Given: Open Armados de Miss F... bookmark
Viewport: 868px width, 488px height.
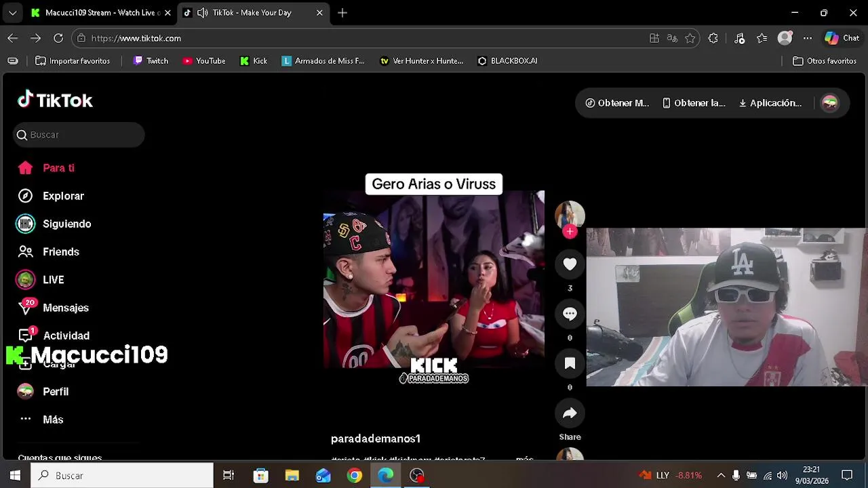Looking at the screenshot, I should coord(323,61).
